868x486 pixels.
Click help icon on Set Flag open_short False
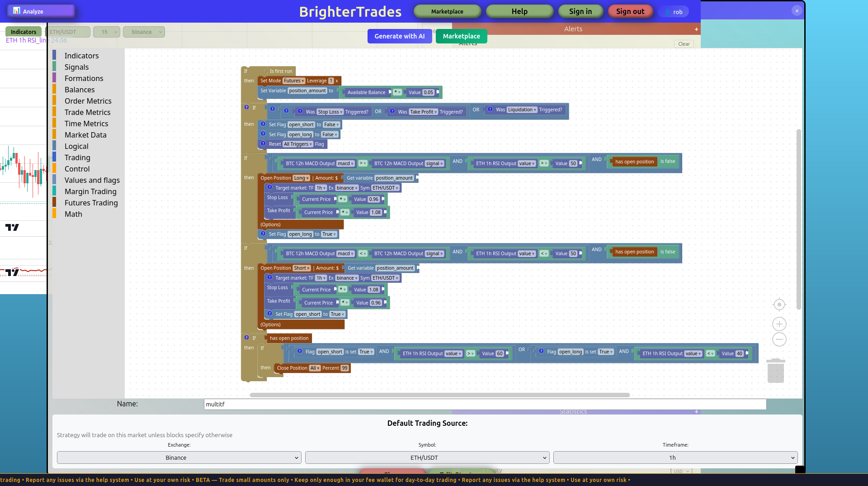[x=263, y=124]
